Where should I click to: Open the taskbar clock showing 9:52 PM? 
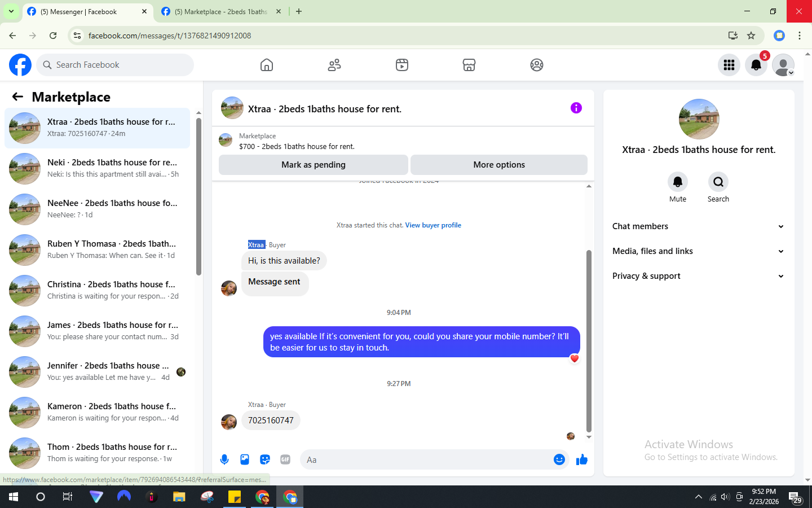click(764, 497)
